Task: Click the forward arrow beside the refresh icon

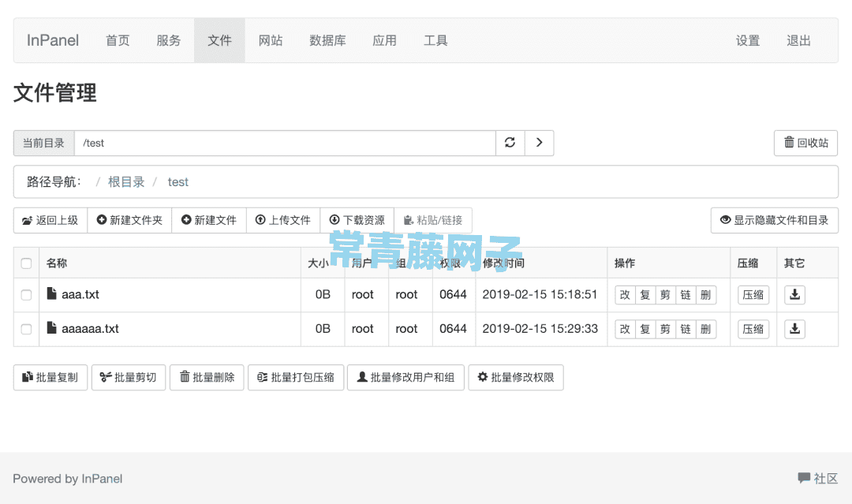Action: click(x=539, y=143)
